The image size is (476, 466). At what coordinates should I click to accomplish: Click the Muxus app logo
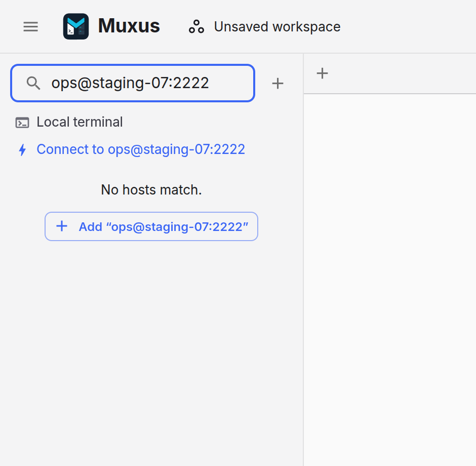(76, 26)
